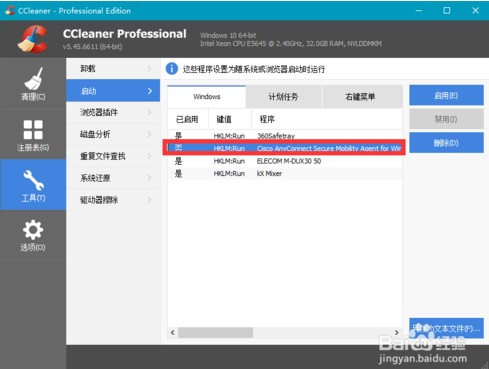Open the 重复文件查找 duplicate finder tool
The width and height of the screenshot is (489, 369).
[x=113, y=156]
